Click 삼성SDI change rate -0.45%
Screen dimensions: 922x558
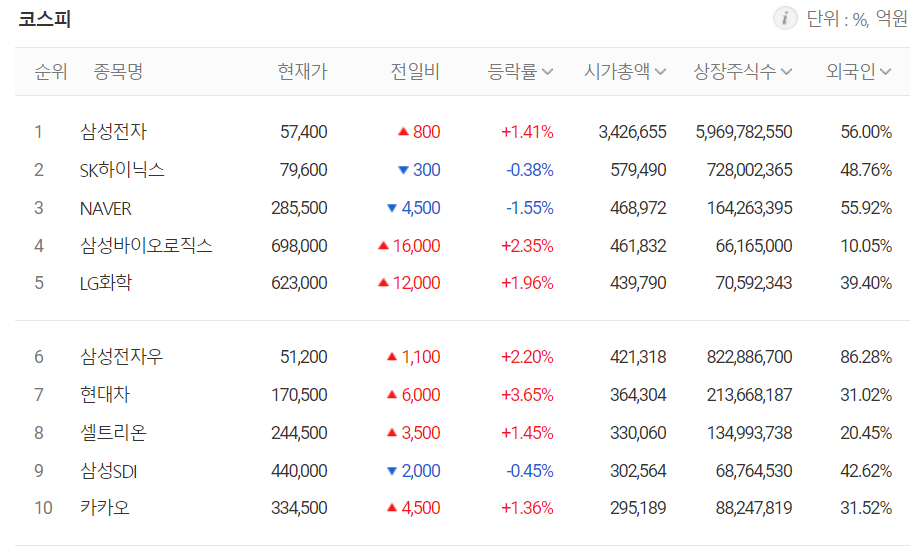point(530,471)
